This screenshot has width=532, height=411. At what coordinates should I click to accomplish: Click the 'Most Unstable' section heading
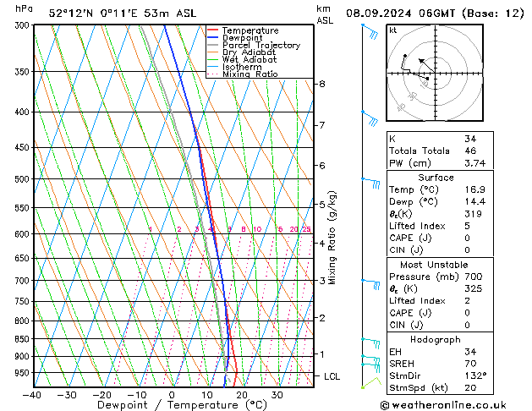[x=434, y=265]
